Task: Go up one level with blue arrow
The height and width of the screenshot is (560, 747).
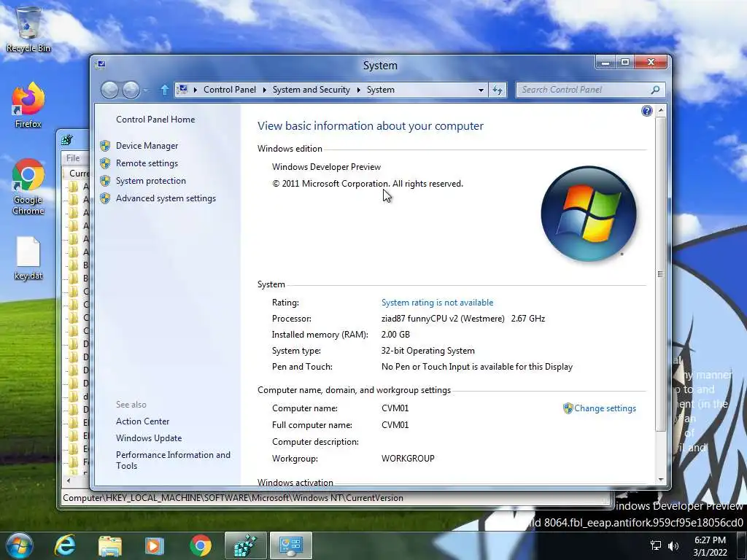Action: pyautogui.click(x=164, y=90)
